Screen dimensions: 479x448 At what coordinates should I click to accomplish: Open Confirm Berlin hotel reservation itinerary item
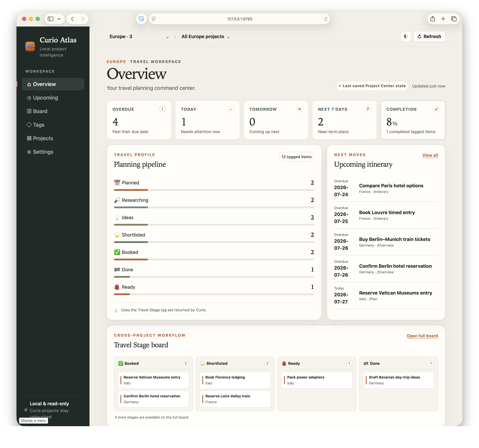[386, 268]
